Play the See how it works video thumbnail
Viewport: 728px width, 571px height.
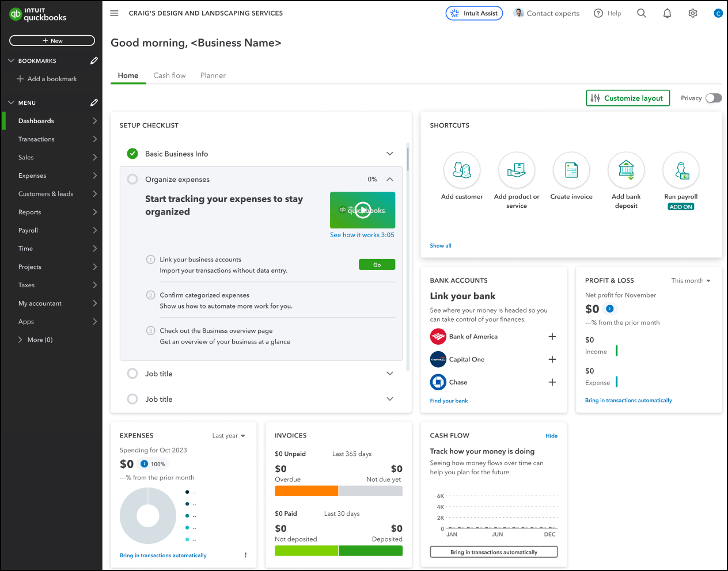coord(362,210)
